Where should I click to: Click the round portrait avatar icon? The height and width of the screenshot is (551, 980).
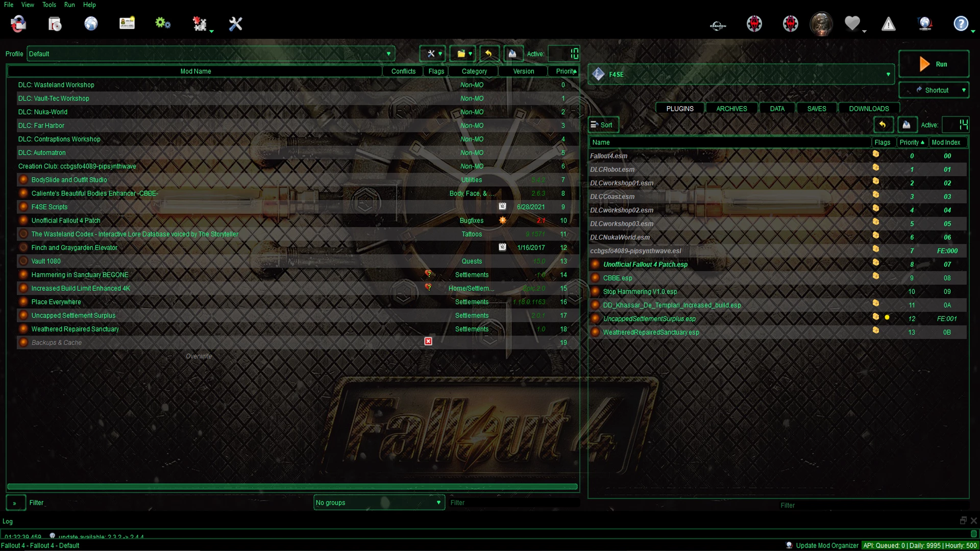(x=821, y=24)
